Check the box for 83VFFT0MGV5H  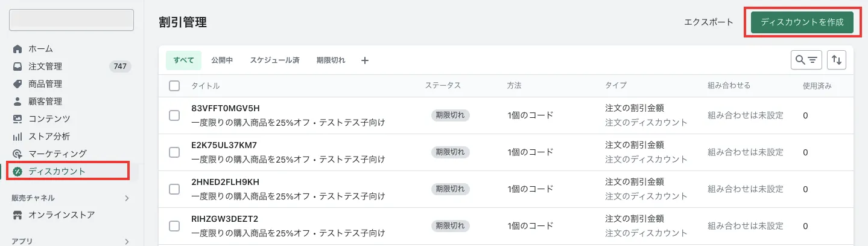[x=175, y=115]
